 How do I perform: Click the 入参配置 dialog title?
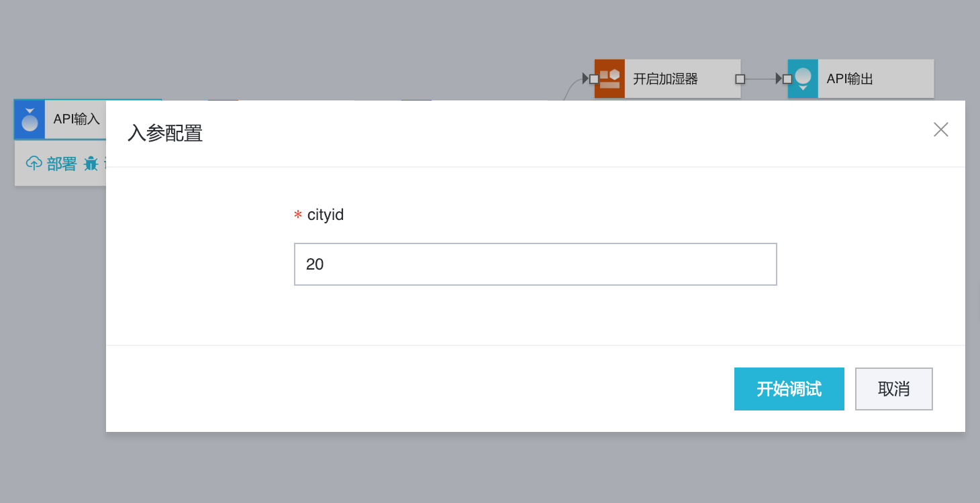coord(165,133)
